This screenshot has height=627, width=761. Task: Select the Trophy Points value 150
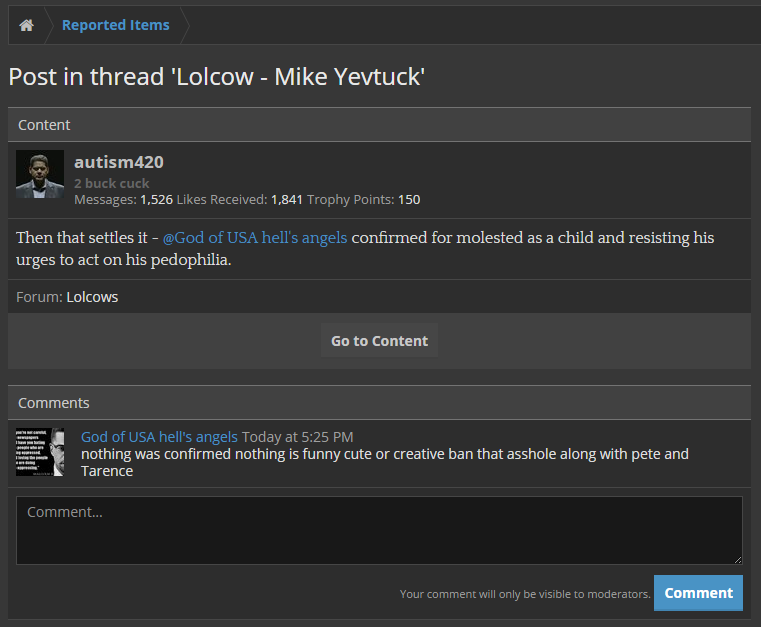point(409,199)
